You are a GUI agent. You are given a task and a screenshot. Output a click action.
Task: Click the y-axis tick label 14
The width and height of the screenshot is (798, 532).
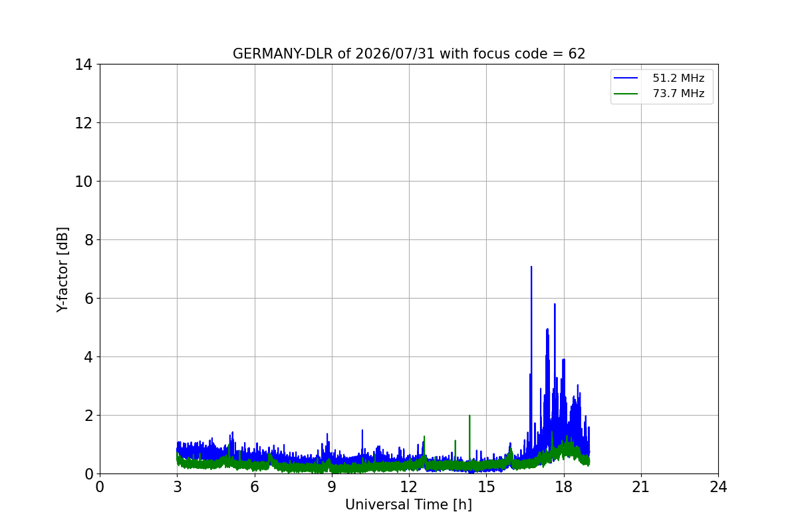[x=84, y=65]
